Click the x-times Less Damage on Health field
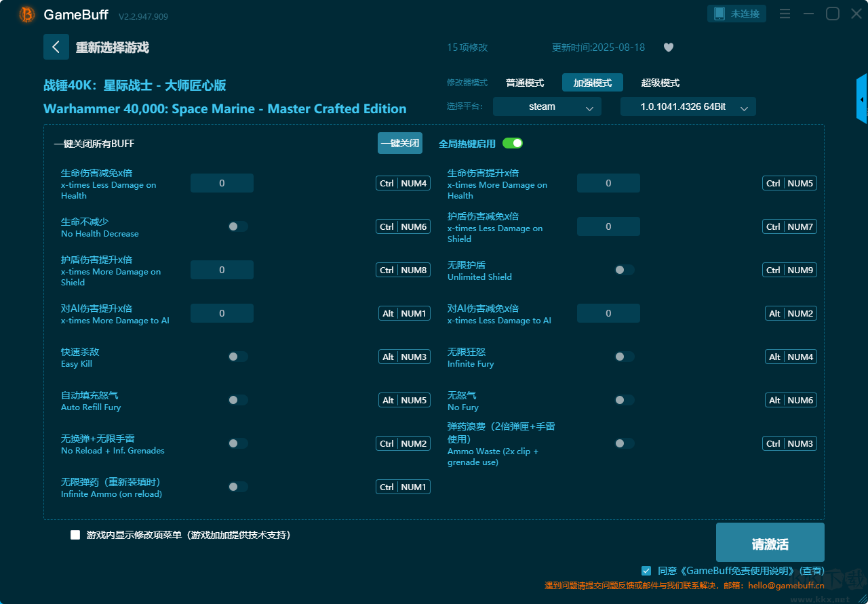The height and width of the screenshot is (604, 868). click(222, 183)
